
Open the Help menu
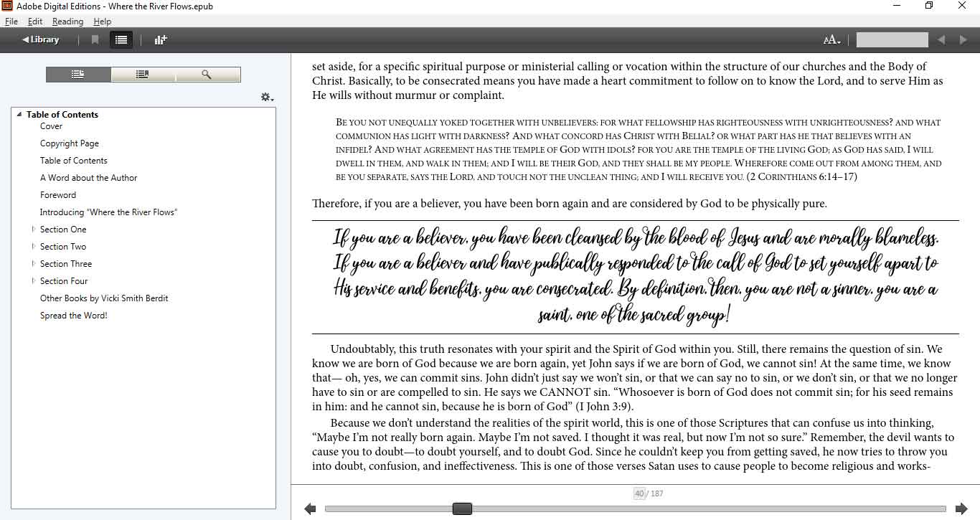(102, 22)
